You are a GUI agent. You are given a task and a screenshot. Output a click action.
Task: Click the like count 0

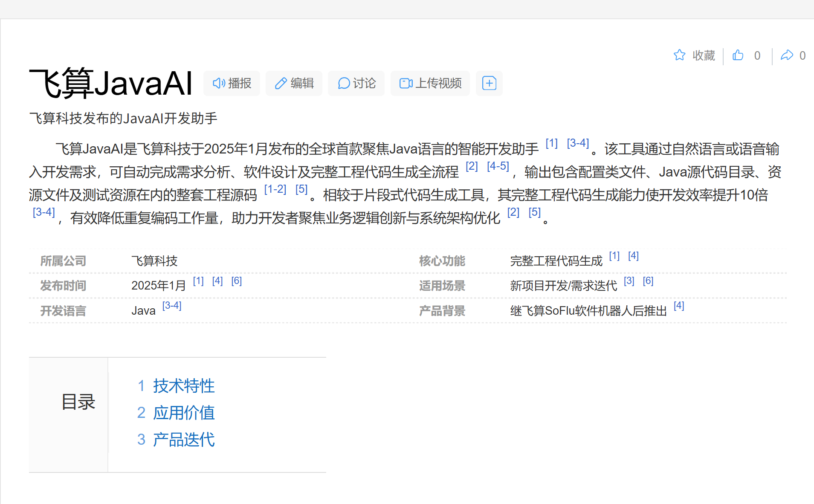click(757, 55)
